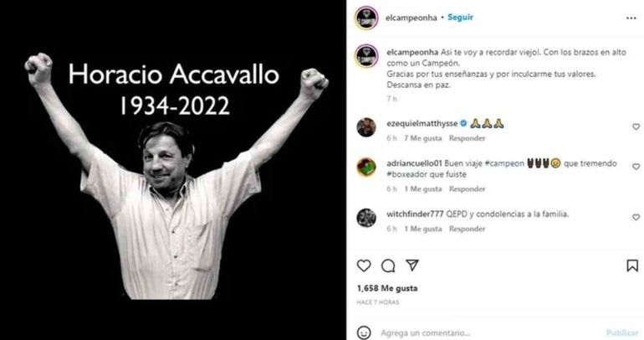Screen dimensions: 644x340
Task: Reply to the ezequielmatthysse comment via Responder
Action: [x=467, y=138]
